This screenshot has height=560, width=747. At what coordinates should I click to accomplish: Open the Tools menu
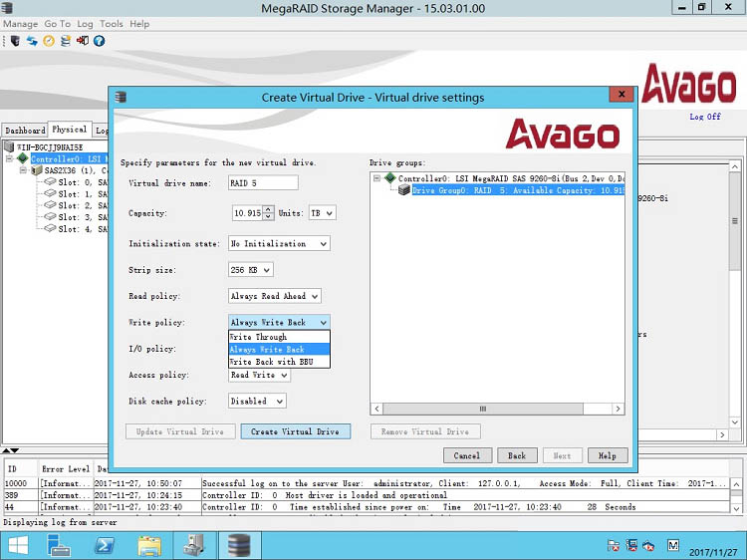111,24
